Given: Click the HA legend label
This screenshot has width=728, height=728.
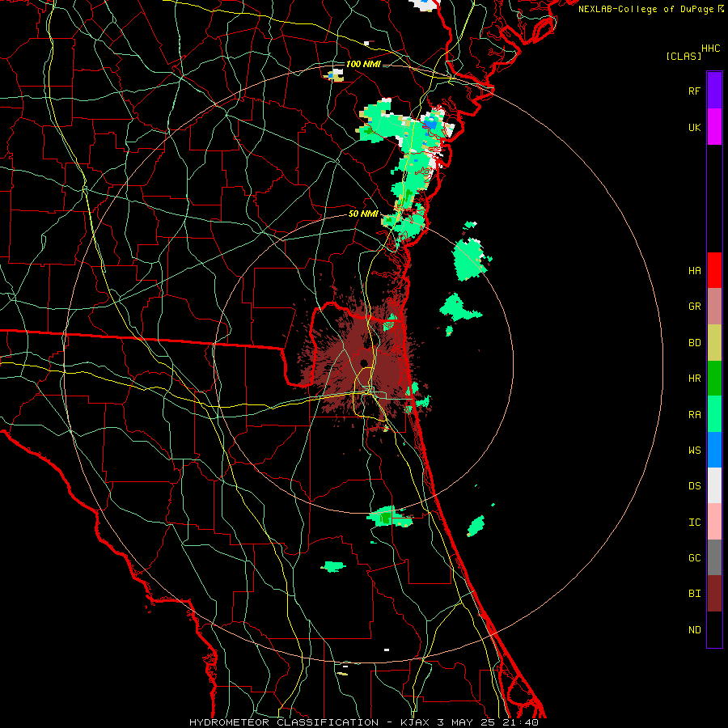Looking at the screenshot, I should (694, 270).
